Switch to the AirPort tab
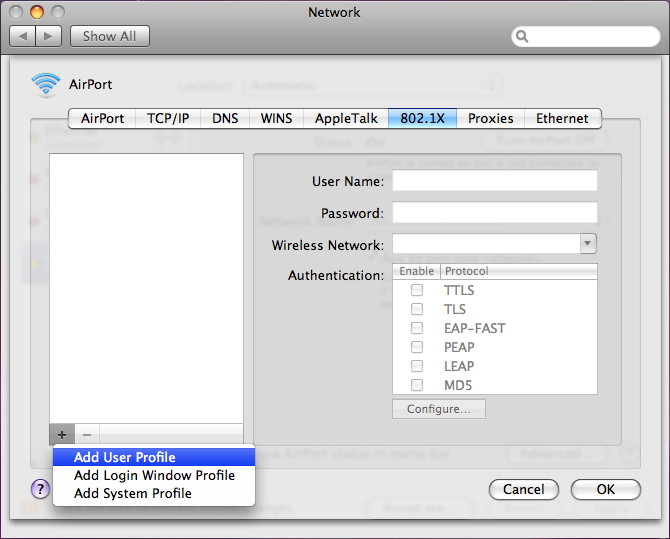This screenshot has height=539, width=670. (102, 118)
